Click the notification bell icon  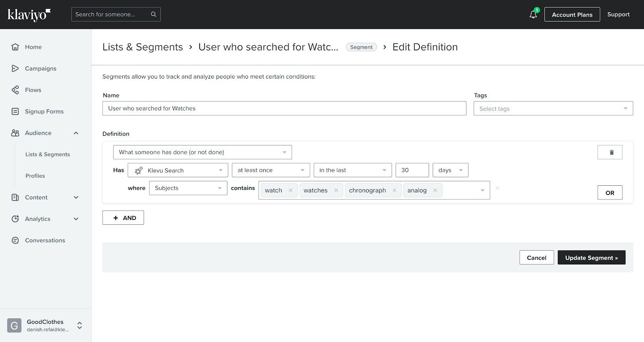(x=533, y=15)
